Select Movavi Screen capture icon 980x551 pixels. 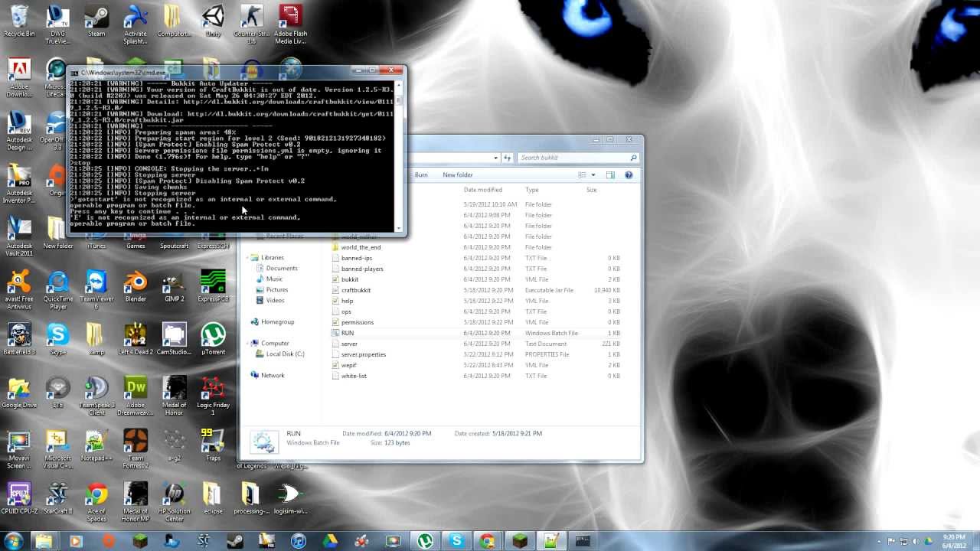19,448
